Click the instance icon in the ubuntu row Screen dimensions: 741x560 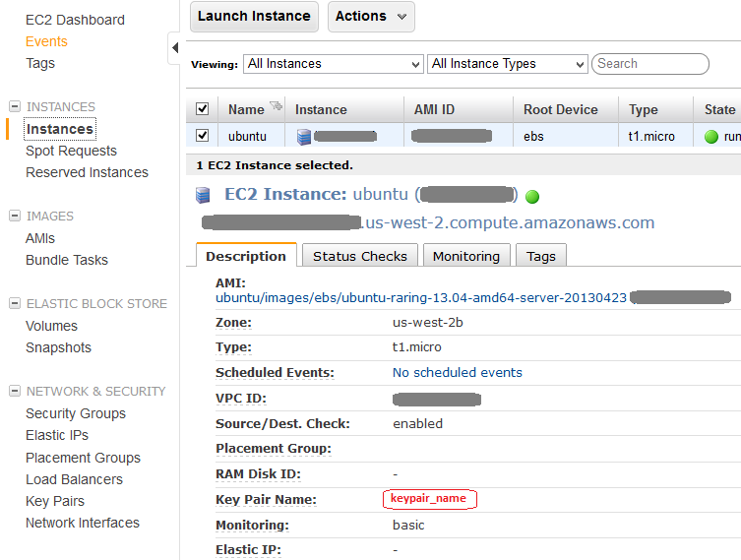[x=304, y=137]
